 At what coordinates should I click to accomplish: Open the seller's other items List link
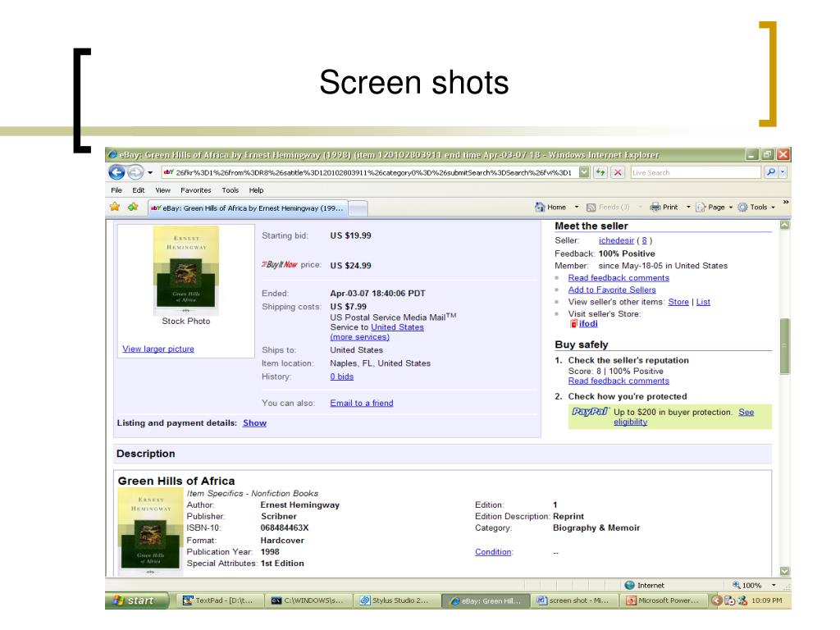coord(703,302)
